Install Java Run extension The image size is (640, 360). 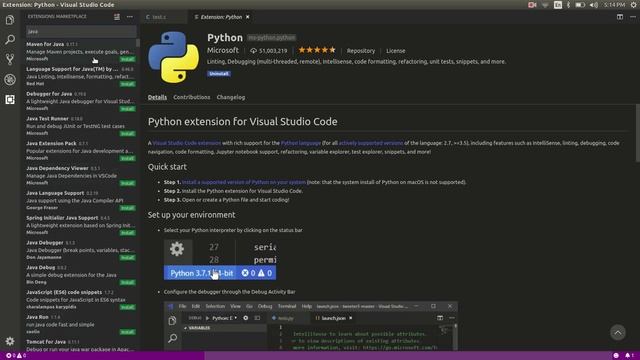tap(127, 332)
